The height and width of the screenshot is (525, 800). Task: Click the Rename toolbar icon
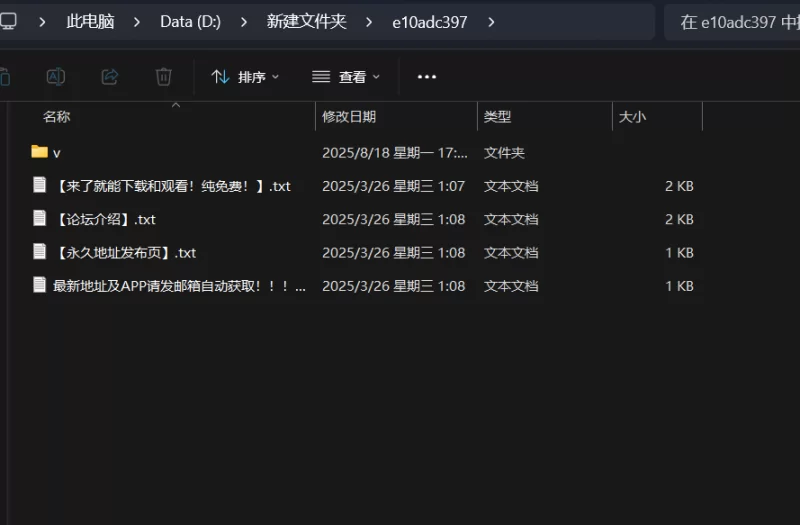(56, 77)
